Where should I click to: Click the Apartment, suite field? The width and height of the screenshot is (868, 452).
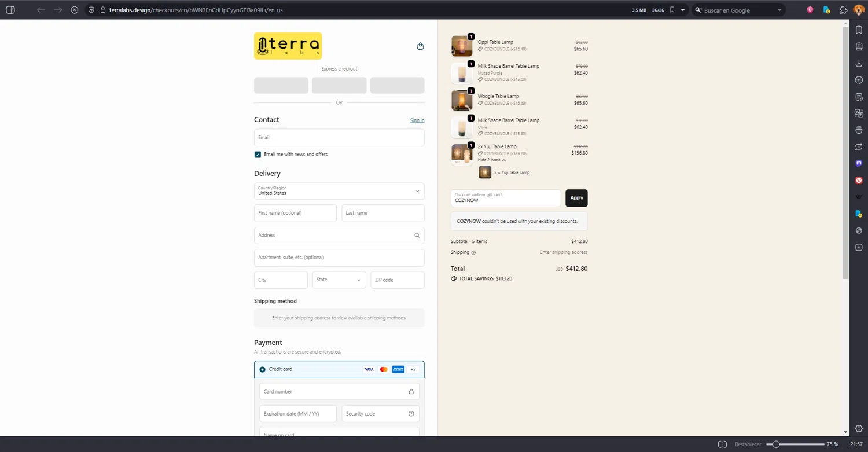click(x=339, y=258)
